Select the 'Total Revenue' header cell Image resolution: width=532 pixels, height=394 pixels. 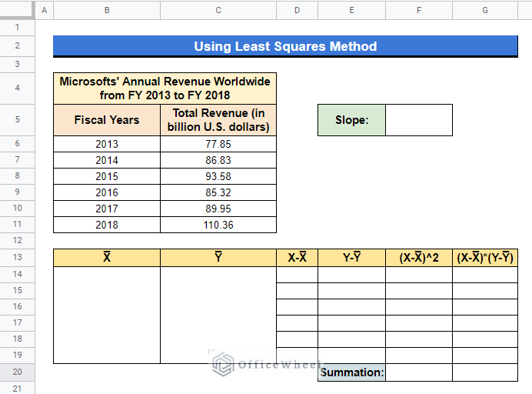218,120
